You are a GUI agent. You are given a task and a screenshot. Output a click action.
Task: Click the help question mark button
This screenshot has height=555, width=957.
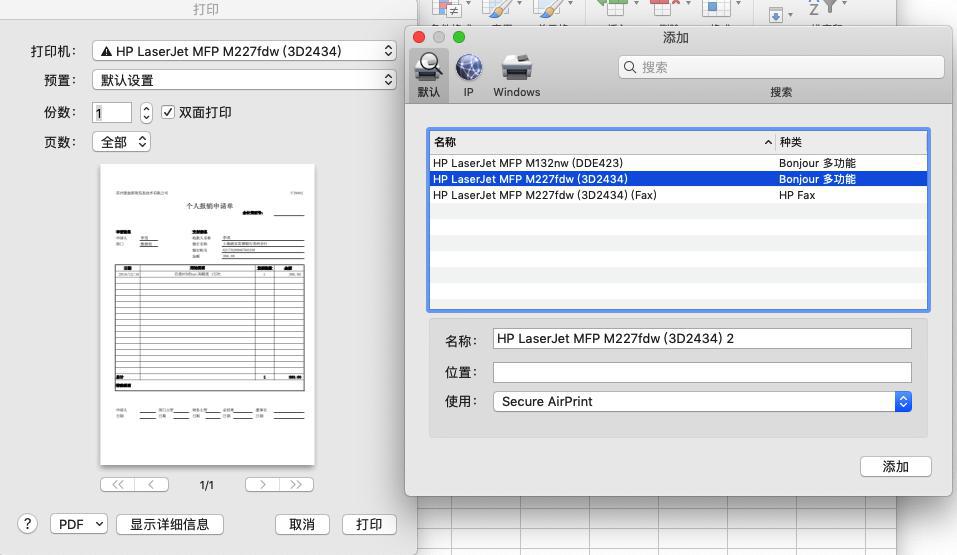(x=27, y=524)
